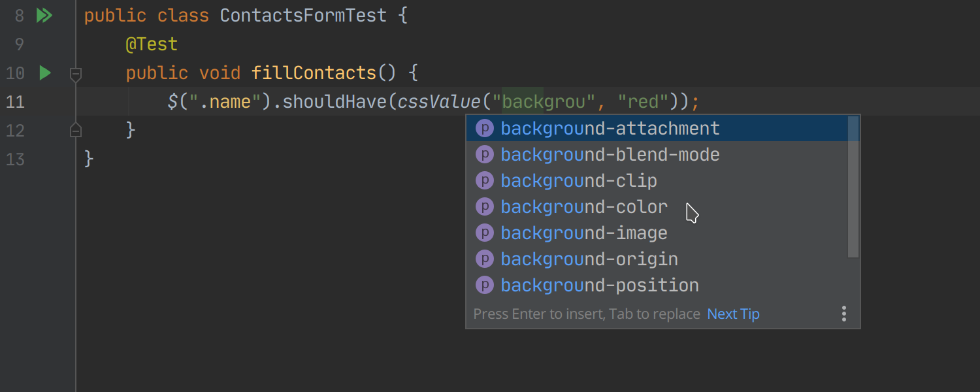Run the fillContacts test gutter icon
Screen dimensions: 980x392
coord(44,73)
